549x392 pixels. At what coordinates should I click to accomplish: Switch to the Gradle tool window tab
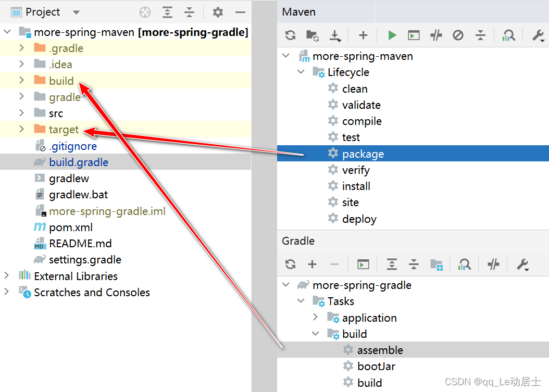coord(298,241)
